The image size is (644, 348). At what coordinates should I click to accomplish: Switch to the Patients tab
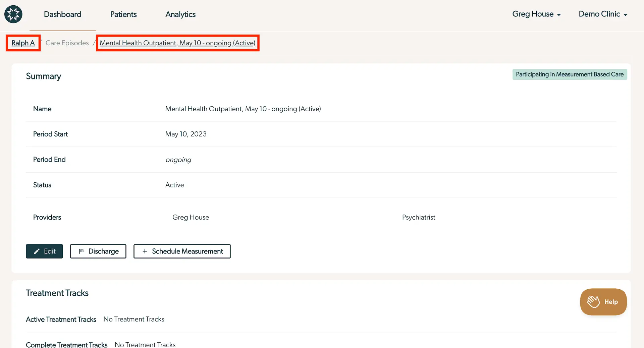(x=123, y=14)
